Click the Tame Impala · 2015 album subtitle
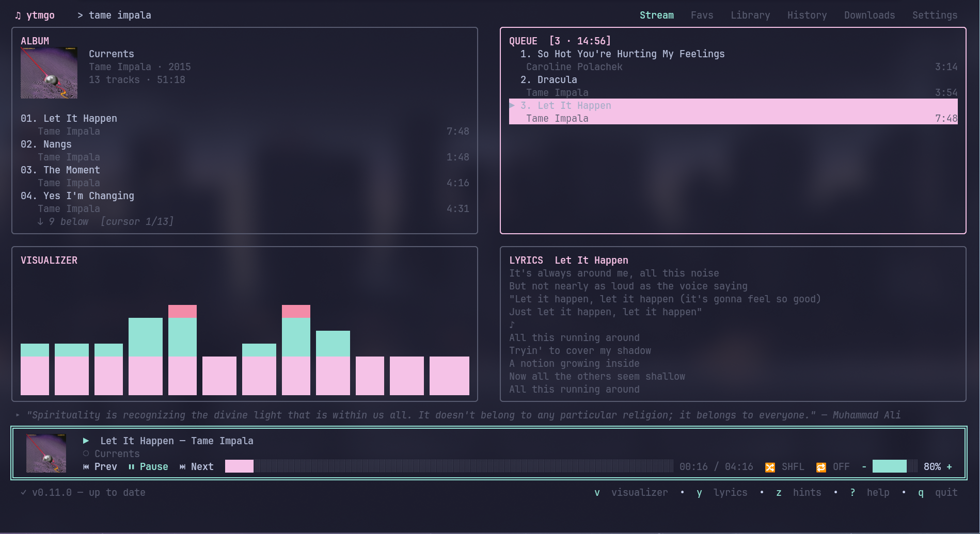980x534 pixels. 140,67
